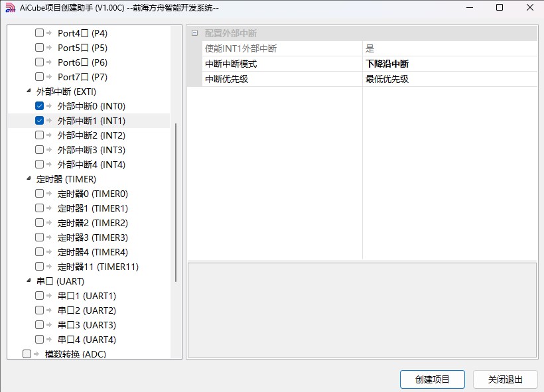Check the 定时器1 (TIMER1) checkbox
544x392 pixels.
[40, 208]
